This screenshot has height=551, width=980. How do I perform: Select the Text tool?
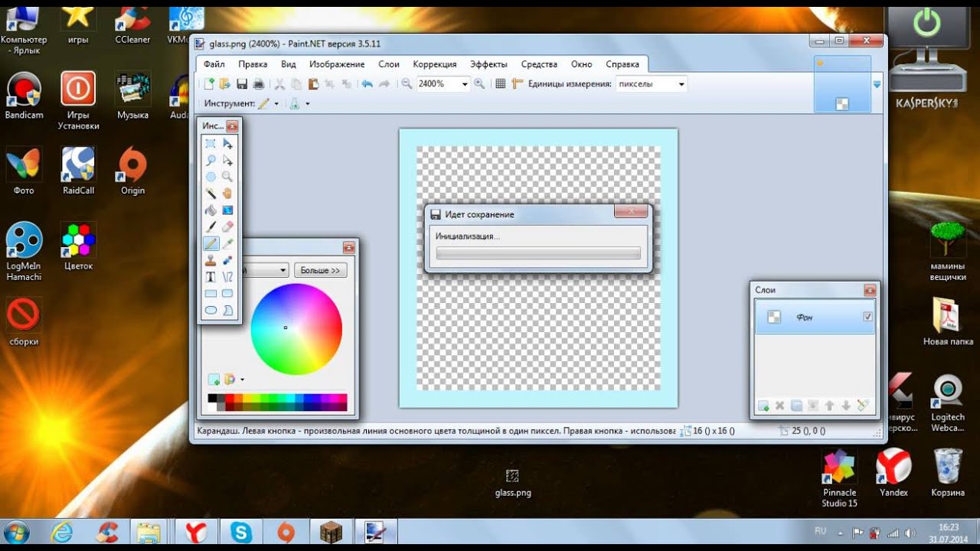[x=211, y=277]
